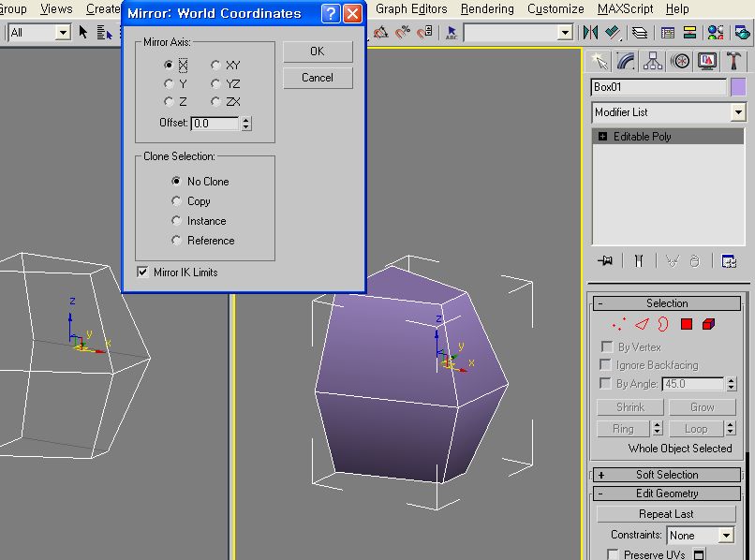Open the Help menu
Viewport: 755px width, 560px height.
click(x=677, y=8)
